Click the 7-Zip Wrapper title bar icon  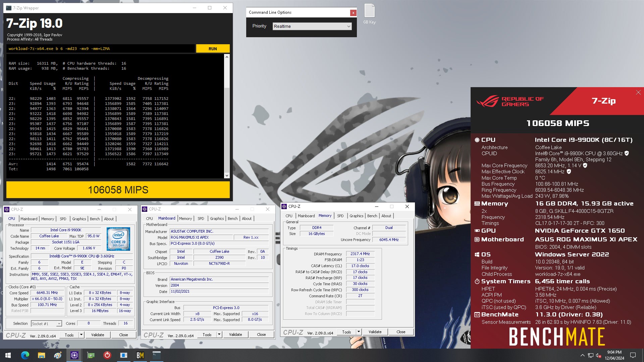[x=9, y=8]
